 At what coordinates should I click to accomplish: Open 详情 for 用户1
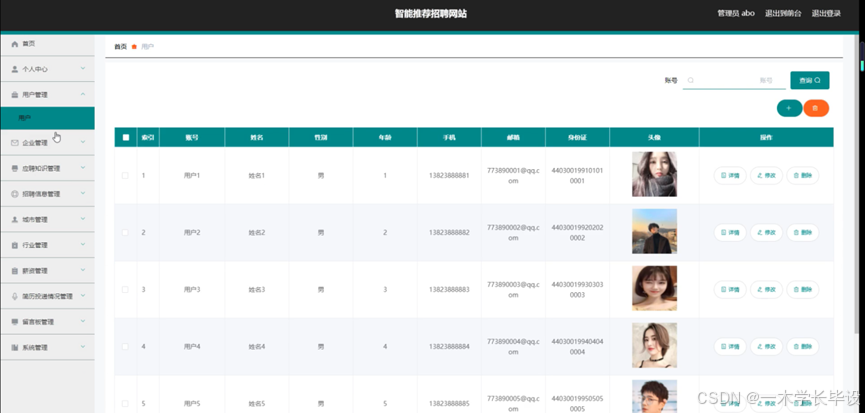pyautogui.click(x=730, y=175)
